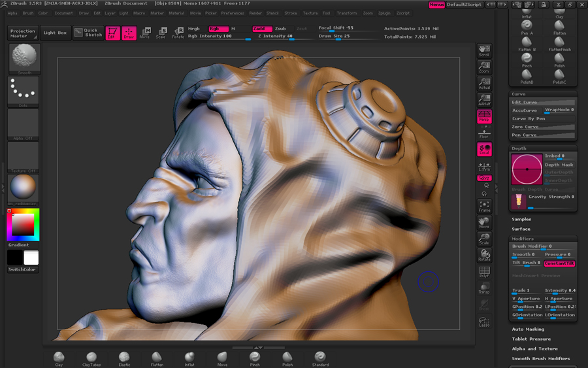
Task: Click the right shelf Scale navigation icon
Action: pyautogui.click(x=484, y=239)
